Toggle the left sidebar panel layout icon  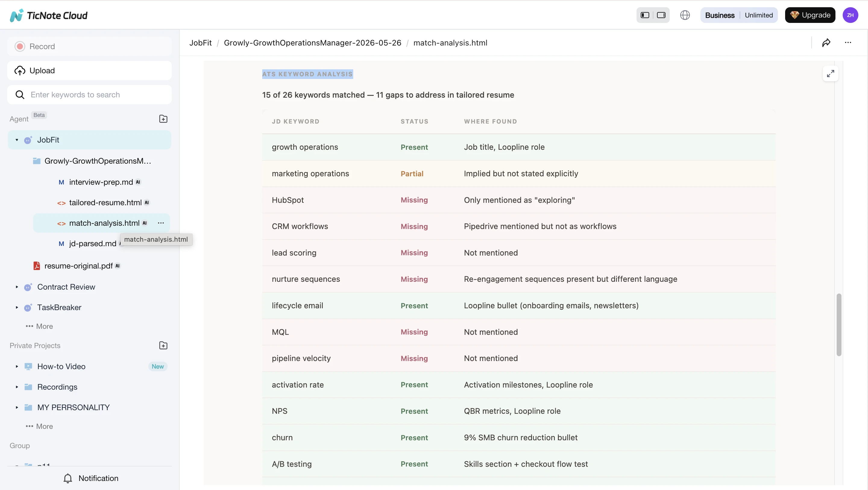click(645, 15)
